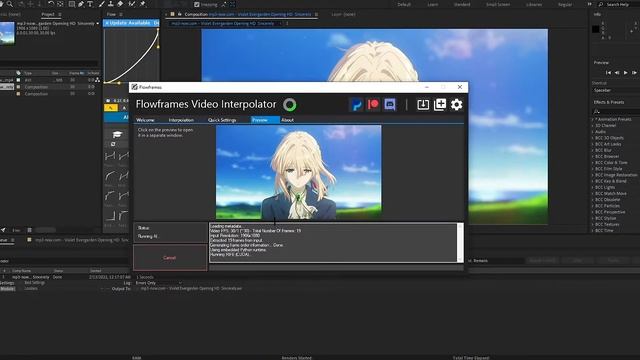Click the Flowframes log box scrollbar
640x360 pixels.
460,242
